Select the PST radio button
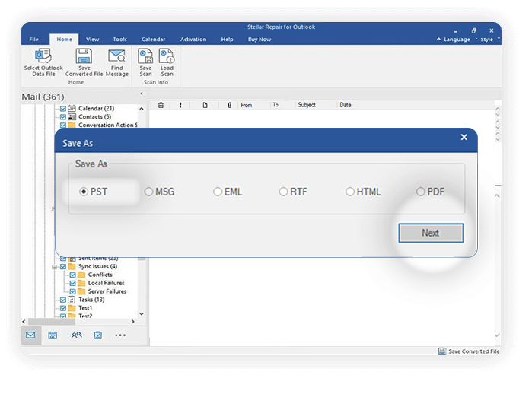Screen dimensions: 532x394 pos(84,192)
